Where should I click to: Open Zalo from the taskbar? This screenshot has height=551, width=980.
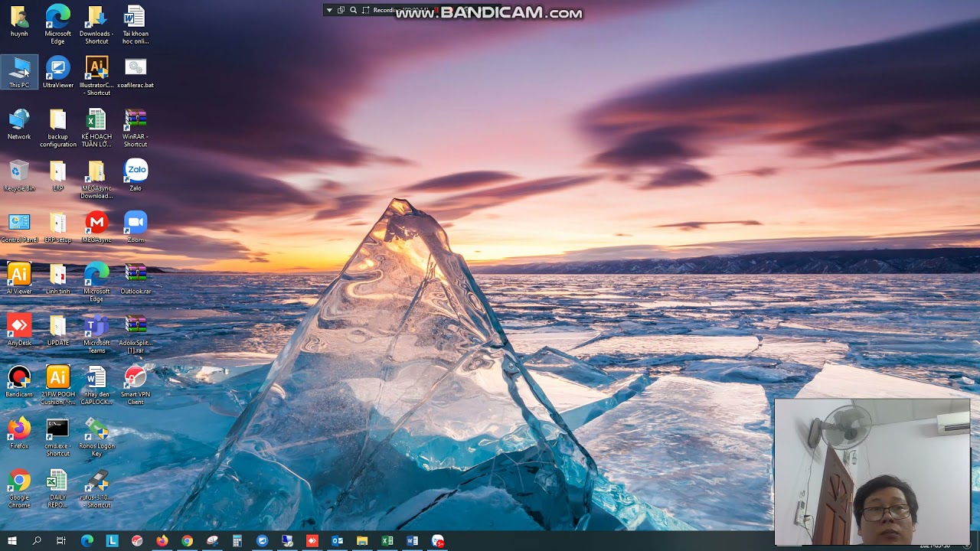[x=437, y=541]
